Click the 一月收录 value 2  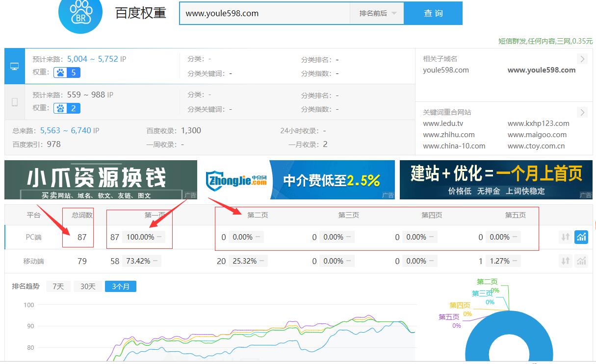click(x=325, y=144)
